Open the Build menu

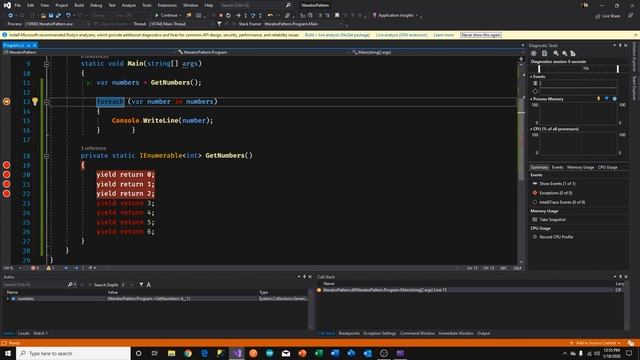coord(79,5)
